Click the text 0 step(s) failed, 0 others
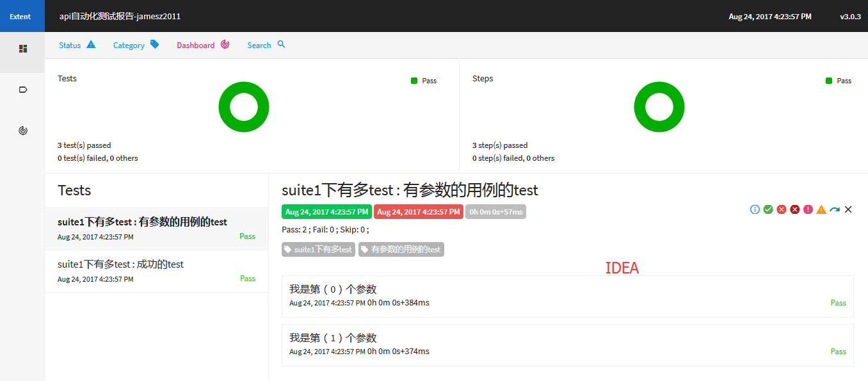This screenshot has width=868, height=381. tap(513, 158)
